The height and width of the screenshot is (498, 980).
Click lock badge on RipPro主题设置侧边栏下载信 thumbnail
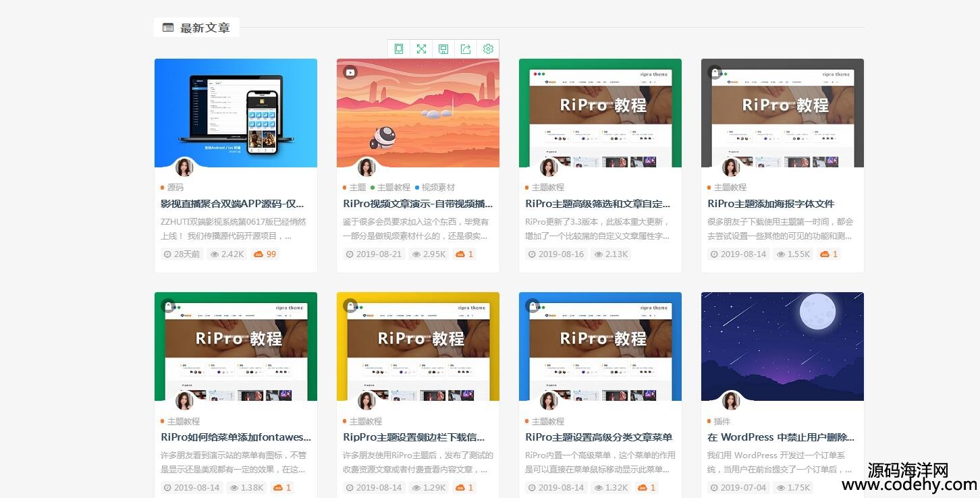[x=350, y=305]
